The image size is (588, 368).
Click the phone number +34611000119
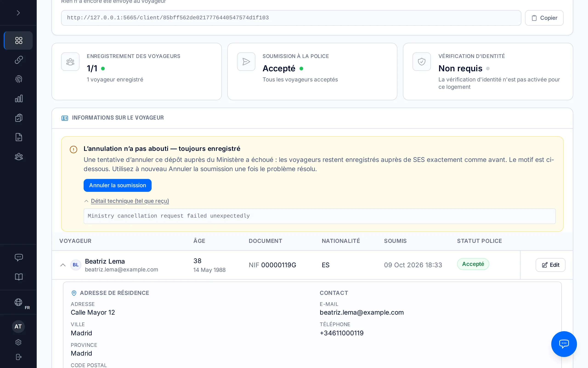[x=341, y=333]
